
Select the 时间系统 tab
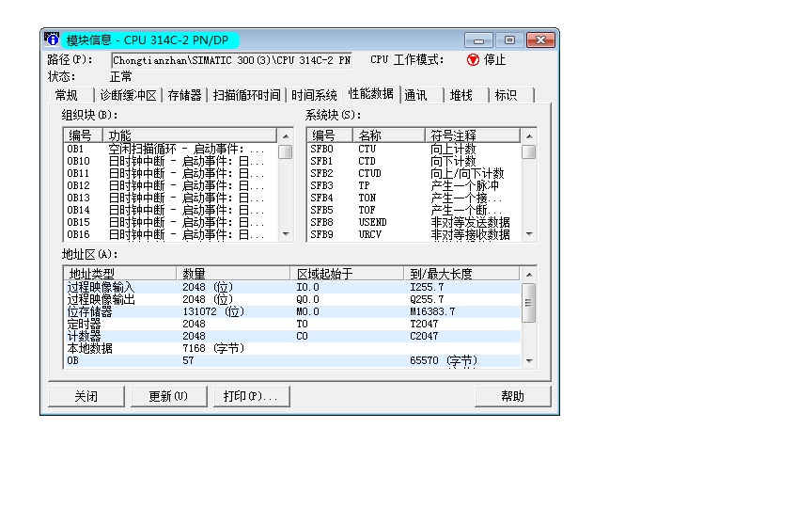[314, 95]
